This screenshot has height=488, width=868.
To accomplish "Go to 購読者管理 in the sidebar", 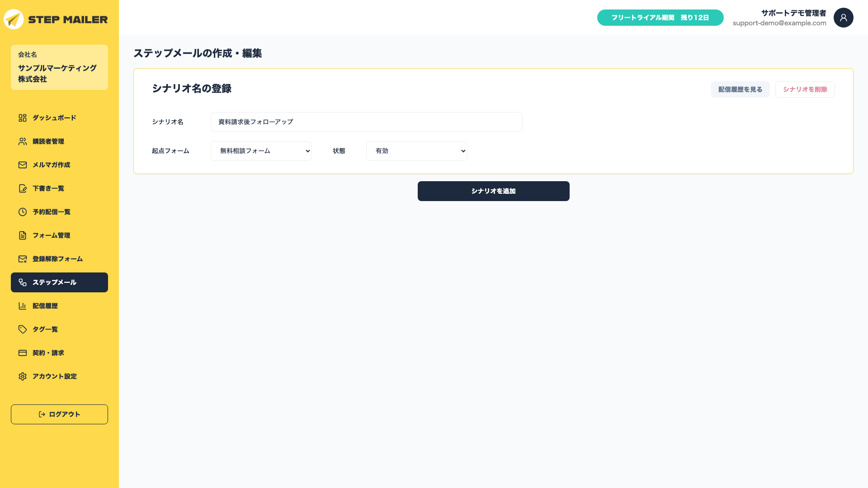I will 59,141.
